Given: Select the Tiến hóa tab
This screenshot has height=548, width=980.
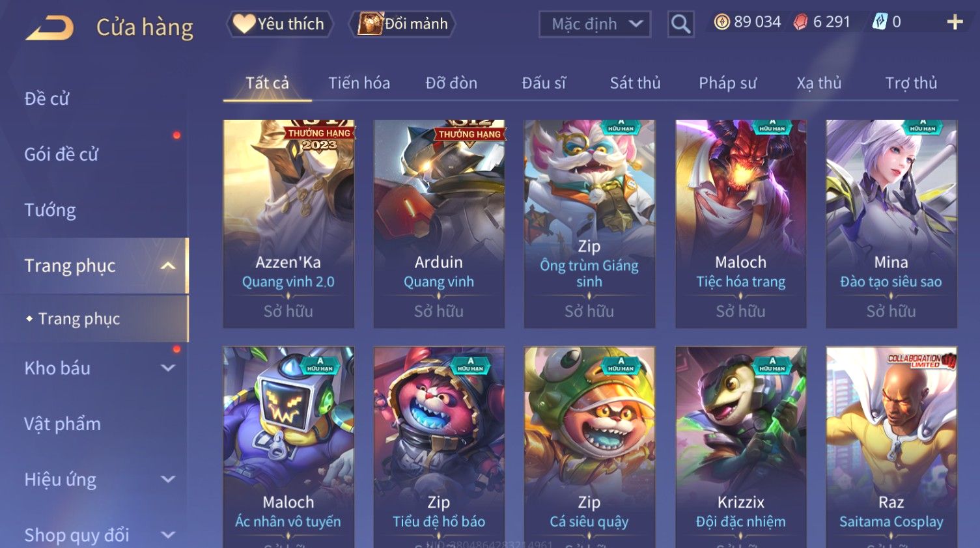Looking at the screenshot, I should (359, 83).
